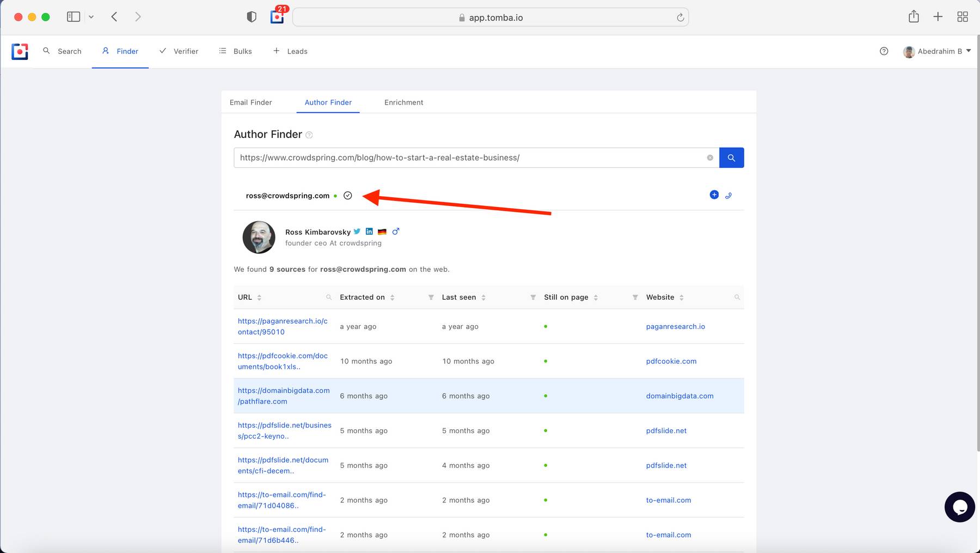Click the blue search magnifier button

click(731, 157)
